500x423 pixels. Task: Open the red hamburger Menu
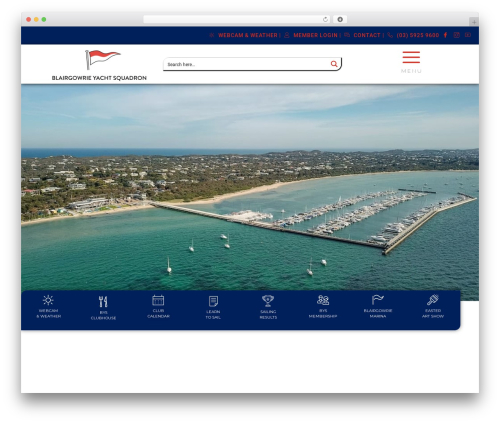(411, 62)
